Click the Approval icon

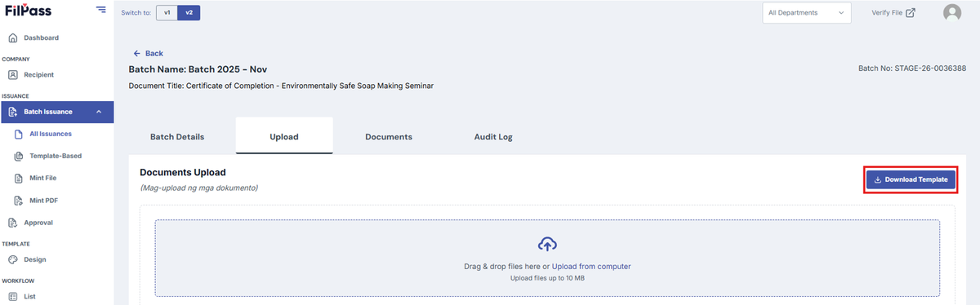tap(13, 223)
